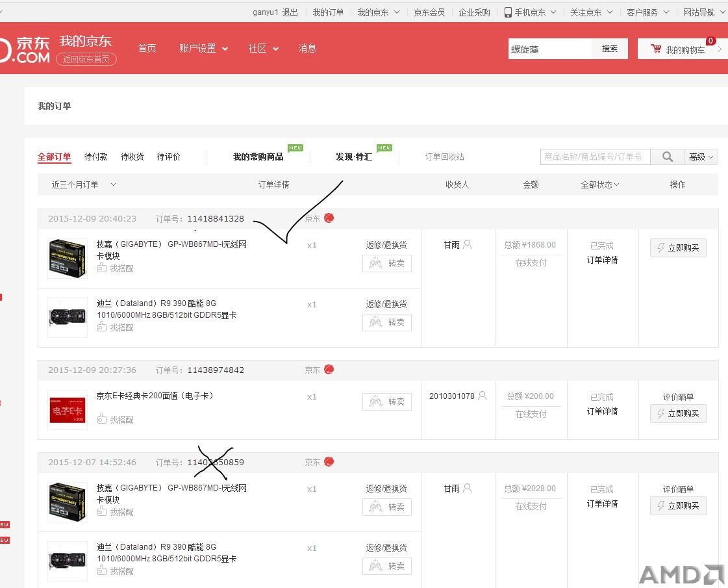Click 转卖 button for 京东E卡

[387, 402]
